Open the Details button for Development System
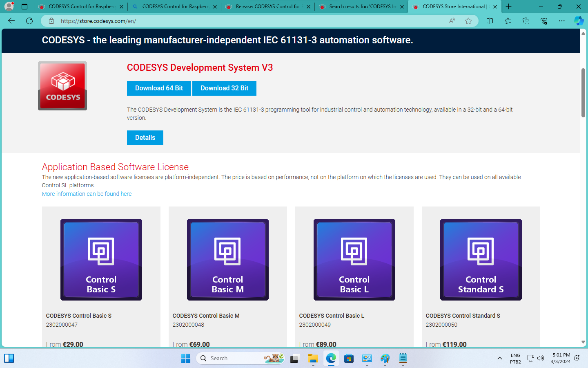588x368 pixels. 145,137
